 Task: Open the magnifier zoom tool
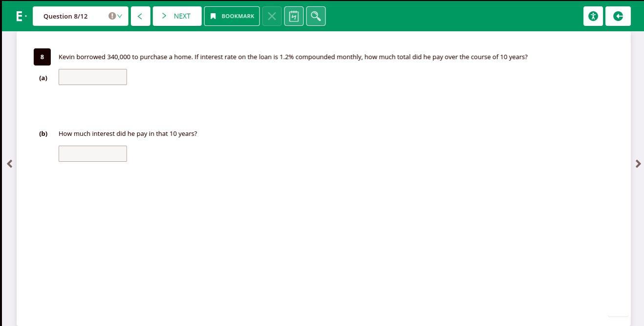coord(316,16)
